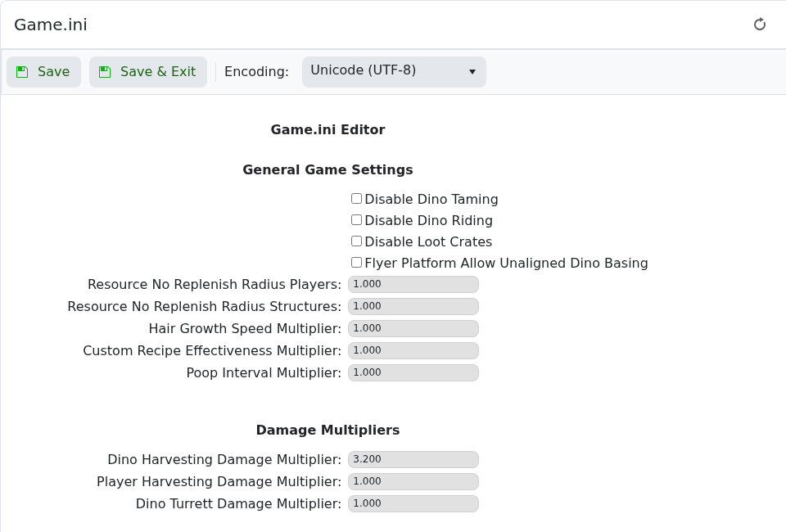
Task: Click the Game.ini title text
Action: point(51,25)
